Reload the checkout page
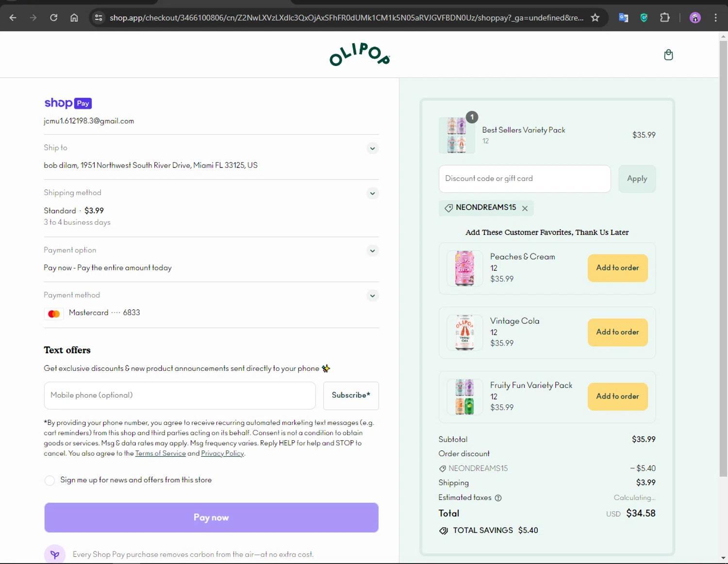The width and height of the screenshot is (728, 564). 54,18
